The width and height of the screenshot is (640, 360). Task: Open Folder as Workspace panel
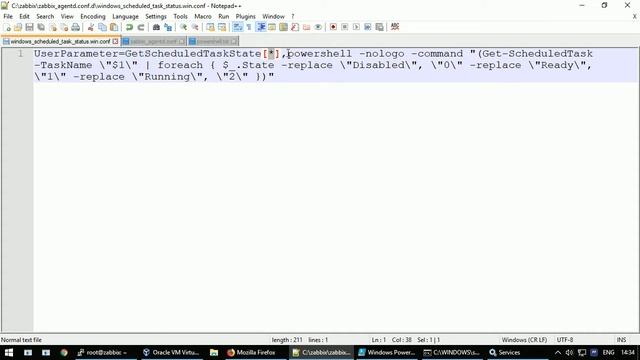[307, 27]
